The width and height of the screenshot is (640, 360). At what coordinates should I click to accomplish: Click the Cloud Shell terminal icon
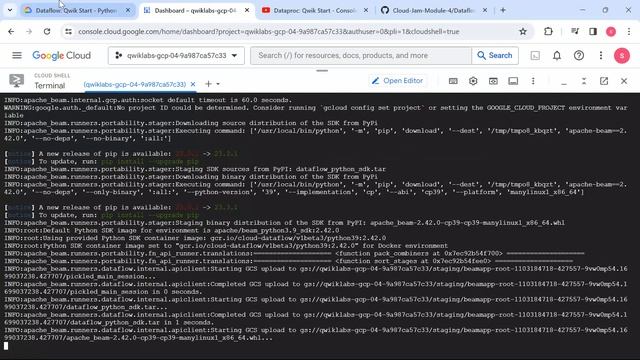(x=16, y=81)
